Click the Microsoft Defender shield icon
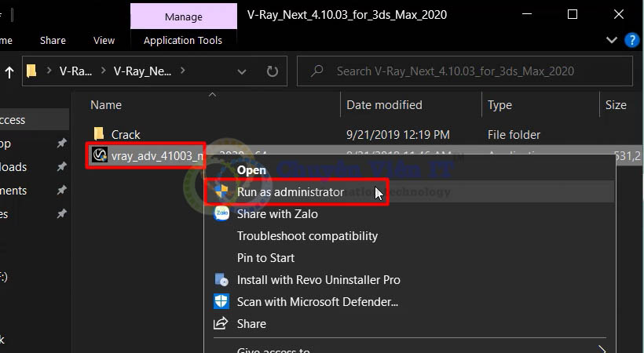The image size is (644, 353). tap(221, 302)
